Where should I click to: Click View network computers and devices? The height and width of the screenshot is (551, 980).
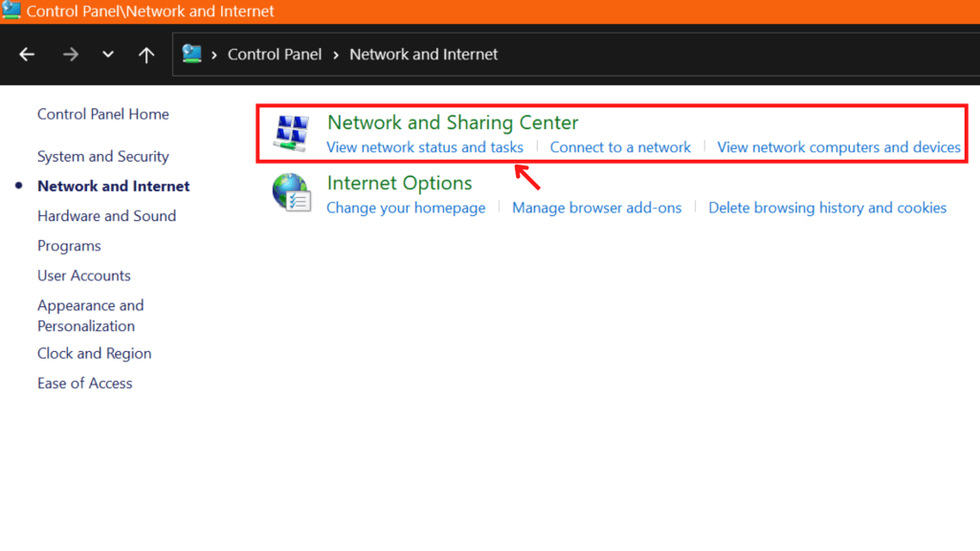(838, 147)
